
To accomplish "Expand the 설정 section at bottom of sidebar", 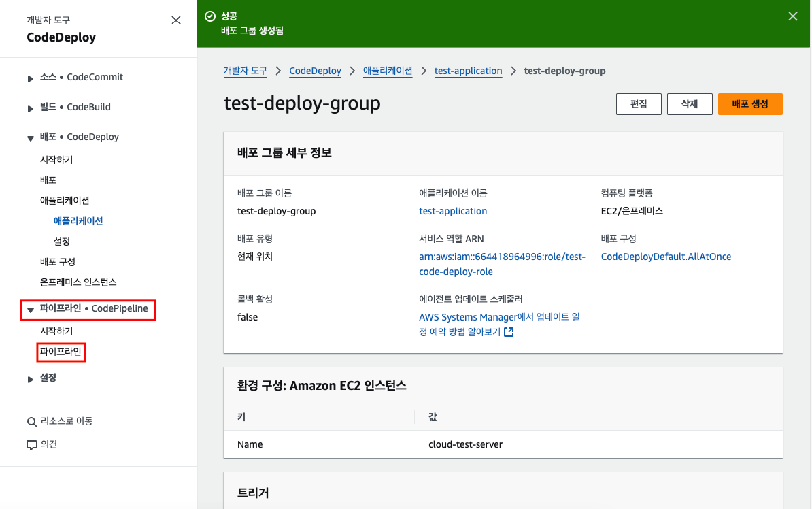I will point(30,379).
